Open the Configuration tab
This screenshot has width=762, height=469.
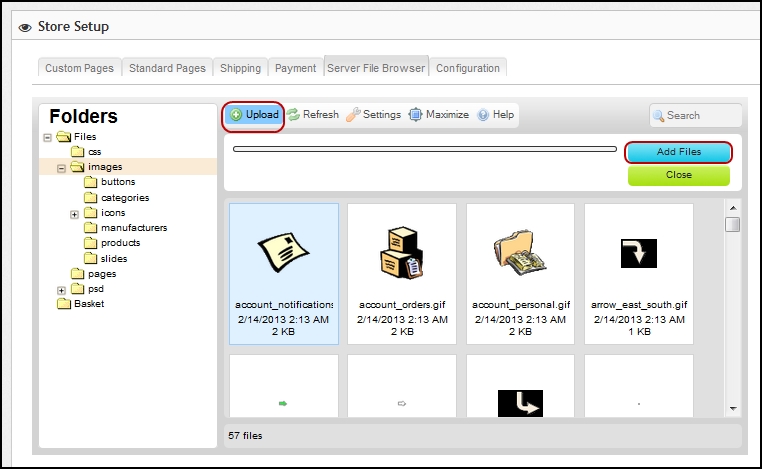tap(468, 68)
